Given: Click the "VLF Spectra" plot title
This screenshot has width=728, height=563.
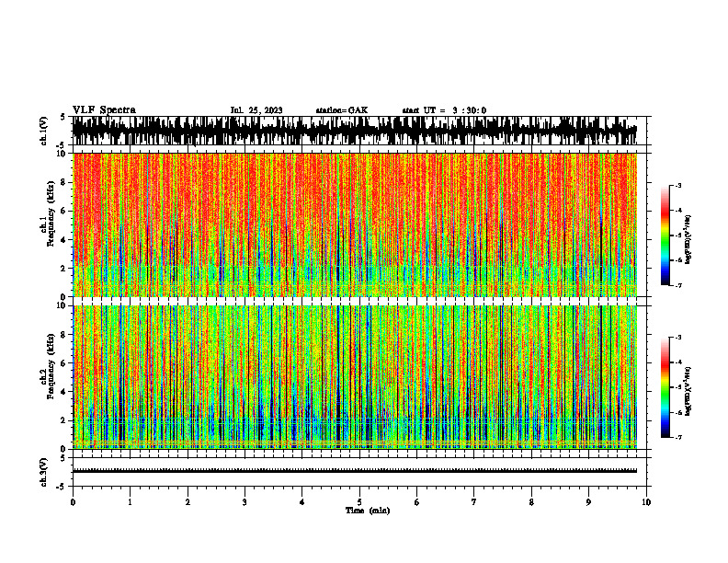Looking at the screenshot, I should (104, 110).
